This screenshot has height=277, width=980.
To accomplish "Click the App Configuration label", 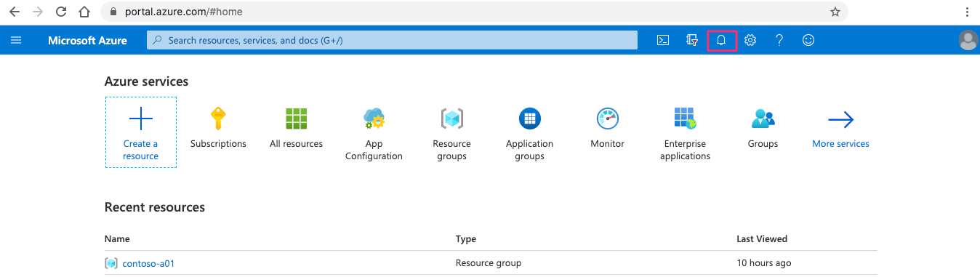I will tap(374, 150).
